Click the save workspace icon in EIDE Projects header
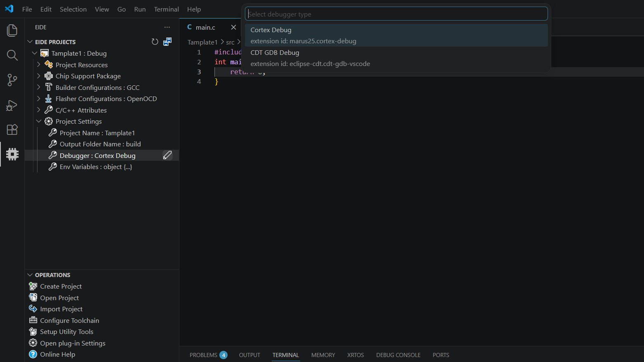 click(167, 42)
